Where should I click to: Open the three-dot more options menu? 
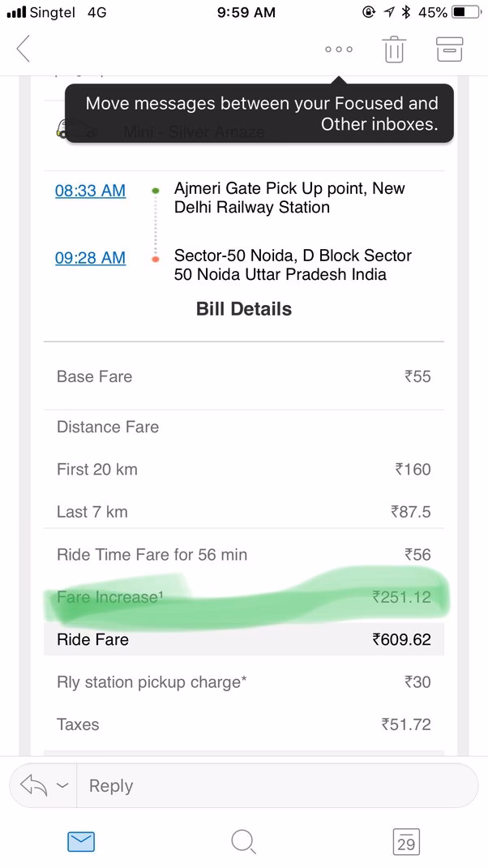coord(338,49)
